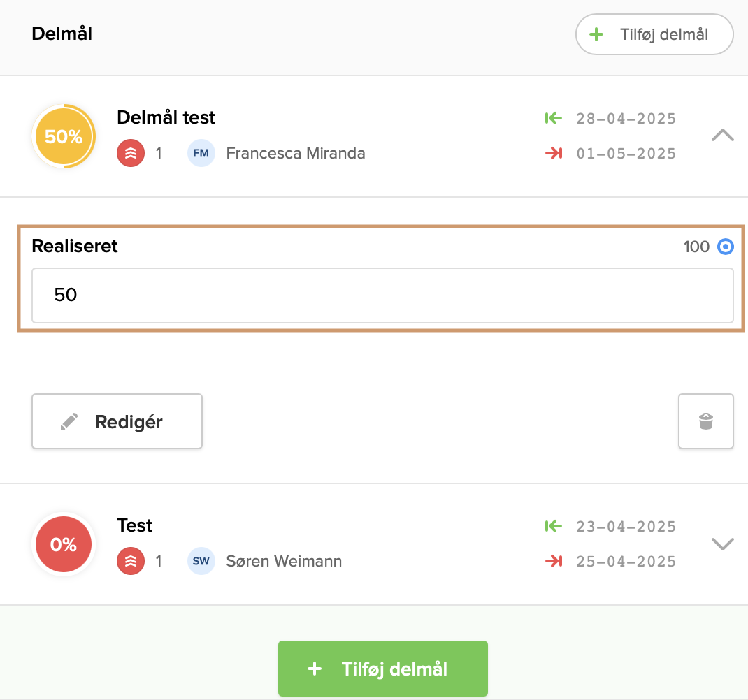
Task: Click the 01-05-2025 end date
Action: pyautogui.click(x=626, y=154)
